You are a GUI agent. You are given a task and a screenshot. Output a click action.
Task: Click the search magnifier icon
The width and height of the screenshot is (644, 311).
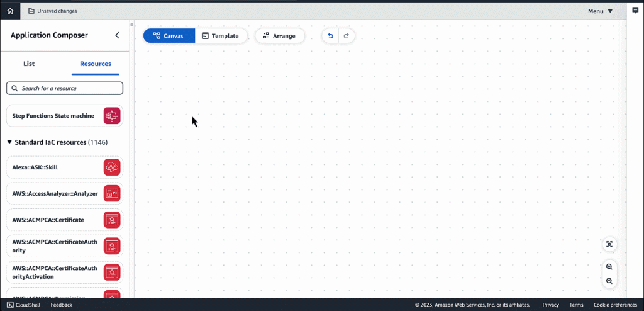pos(15,88)
